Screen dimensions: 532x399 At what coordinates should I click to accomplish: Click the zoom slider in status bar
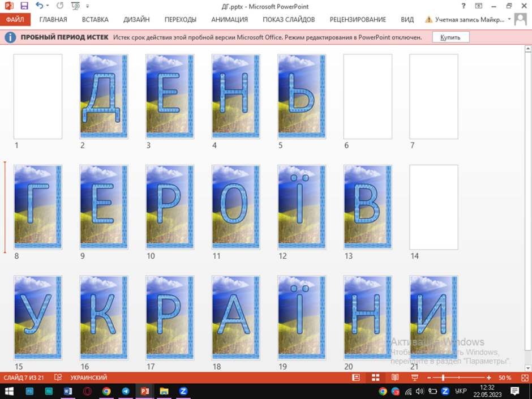(459, 377)
